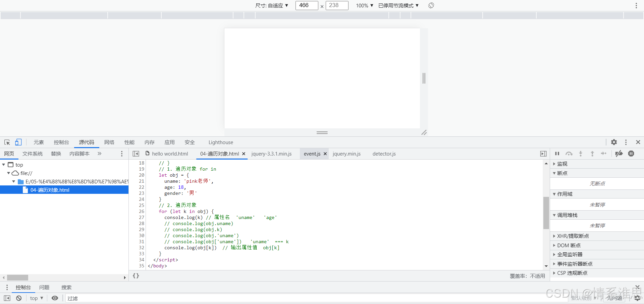Open device toolbar more options menu
Viewport: 644px width, 304px height.
(636, 5)
